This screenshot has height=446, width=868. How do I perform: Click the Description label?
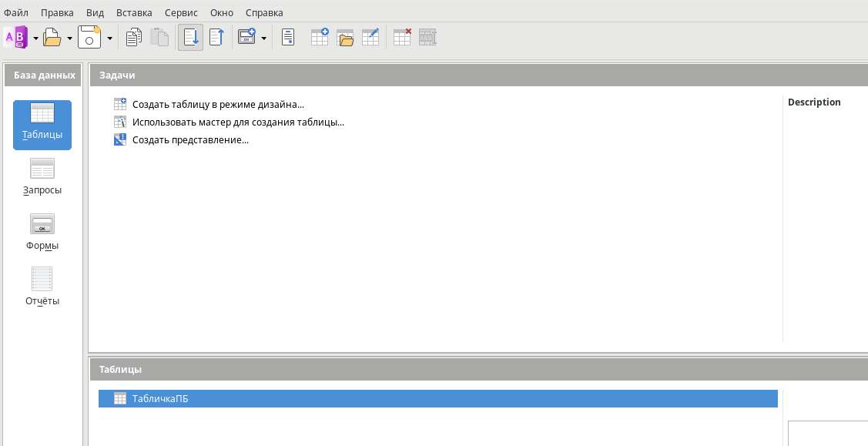814,102
